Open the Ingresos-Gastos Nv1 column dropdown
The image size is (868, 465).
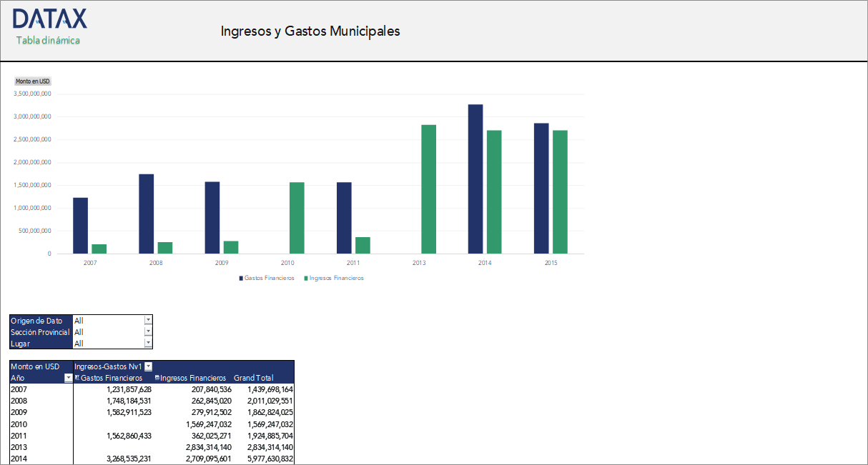[x=148, y=366]
